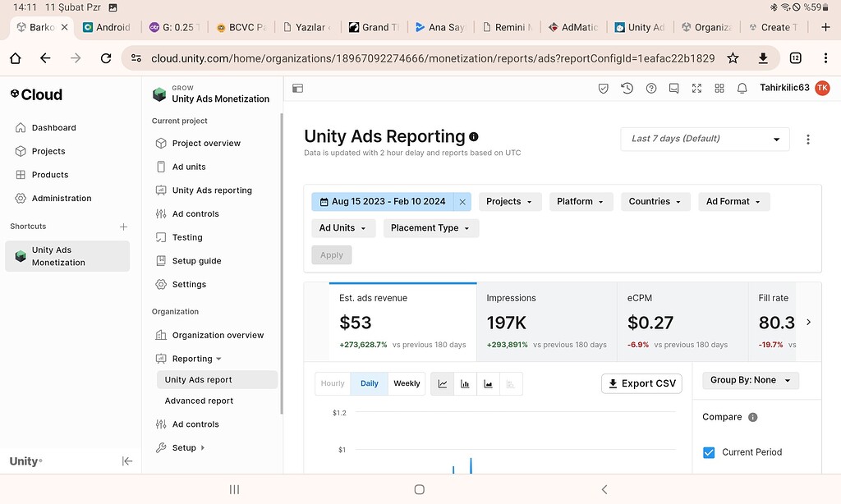
Task: Select the Daily granularity option
Action: [370, 383]
